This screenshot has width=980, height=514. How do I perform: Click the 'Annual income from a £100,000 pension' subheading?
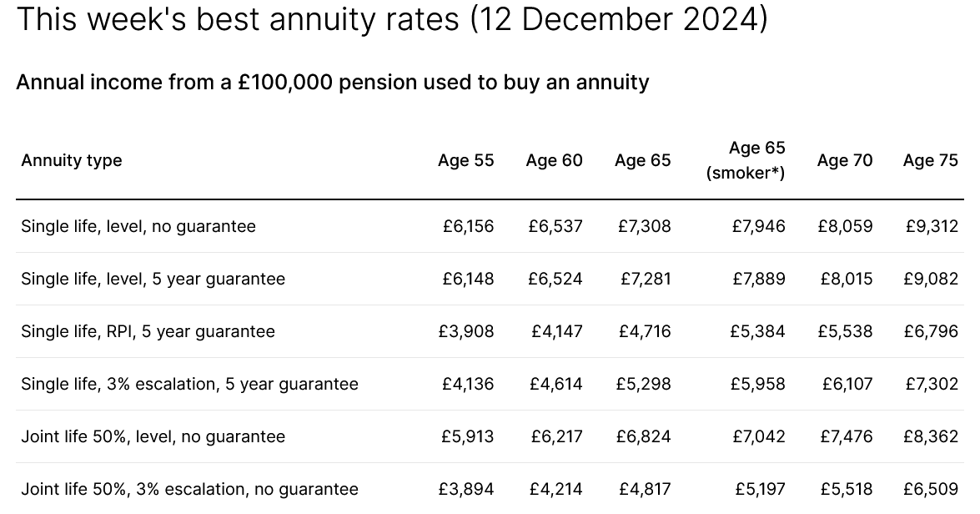tap(332, 82)
